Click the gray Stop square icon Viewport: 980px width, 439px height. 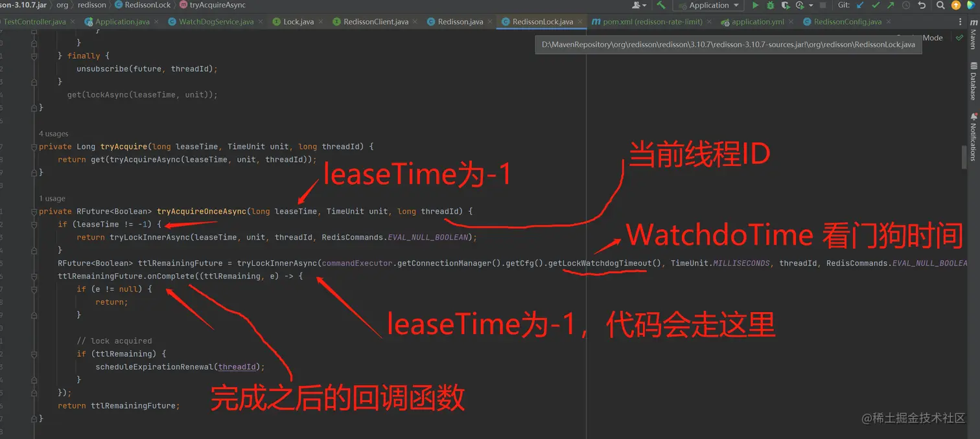point(823,5)
